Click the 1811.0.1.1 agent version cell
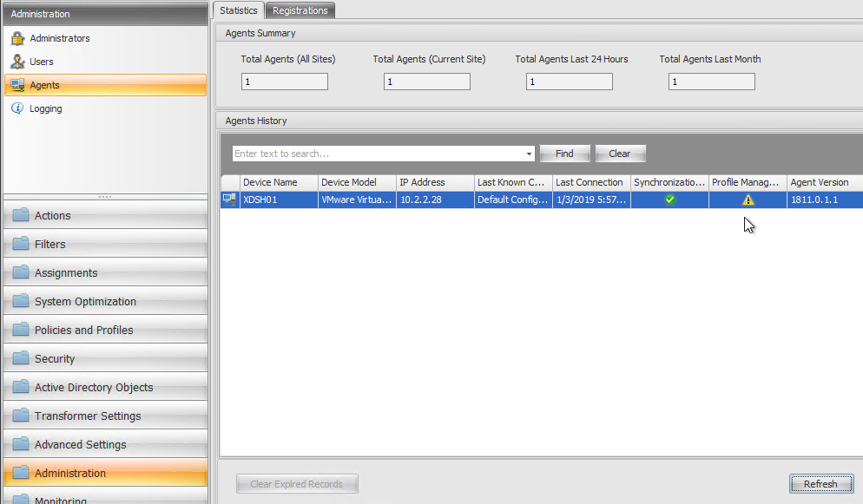 pos(825,200)
